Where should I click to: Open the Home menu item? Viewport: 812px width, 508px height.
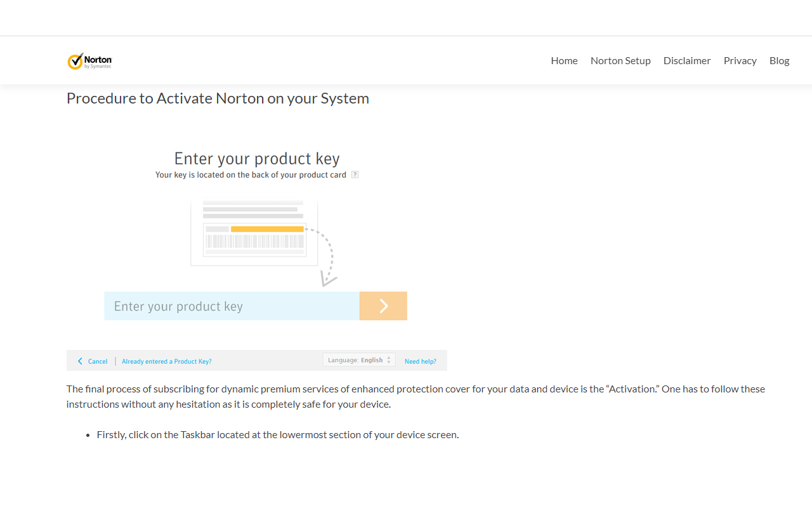pos(564,60)
